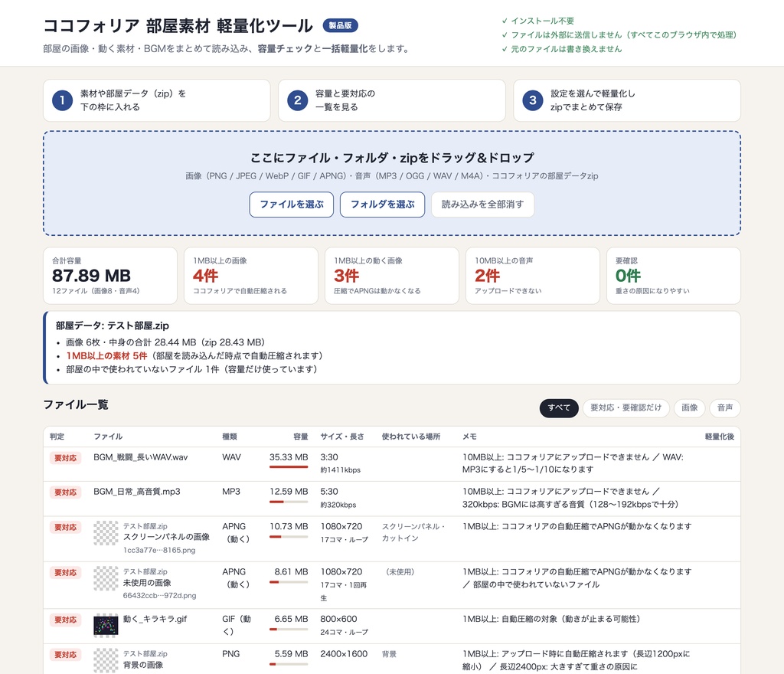The height and width of the screenshot is (674, 784).
Task: Click the 背景の画像 thumbnail
Action: point(106,660)
